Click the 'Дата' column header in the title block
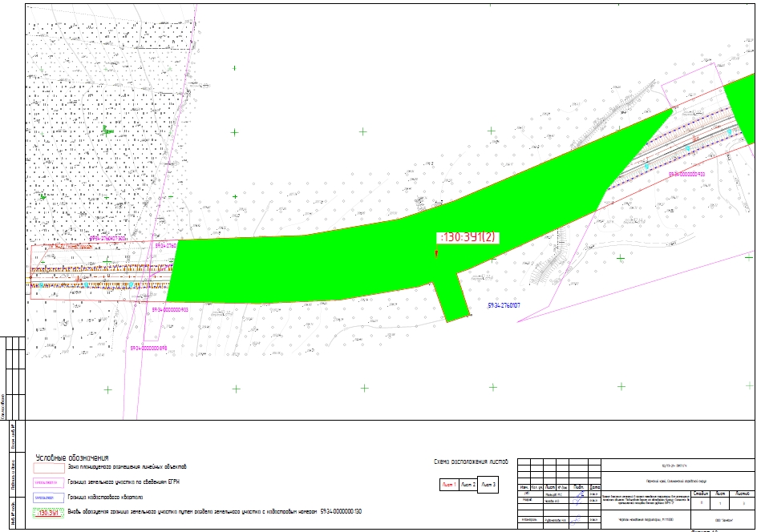Screen dimensions: 757x532 (595, 488)
